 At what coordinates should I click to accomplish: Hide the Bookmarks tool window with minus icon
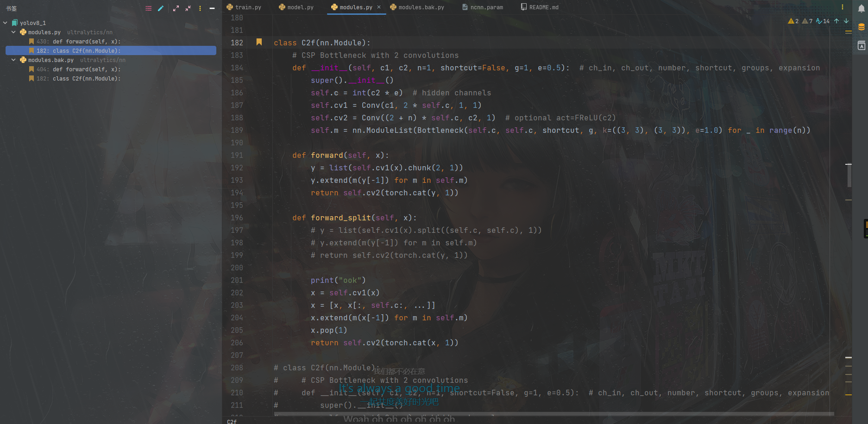click(212, 8)
